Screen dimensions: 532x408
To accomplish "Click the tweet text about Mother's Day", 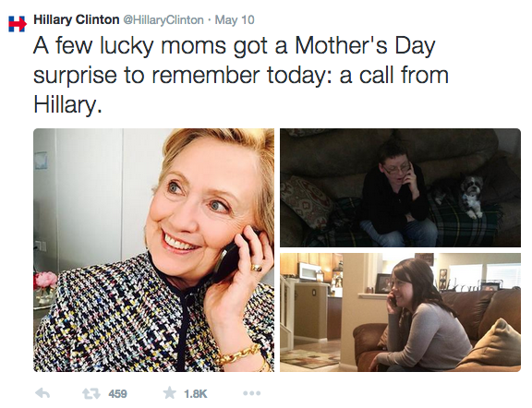I will 241,76.
